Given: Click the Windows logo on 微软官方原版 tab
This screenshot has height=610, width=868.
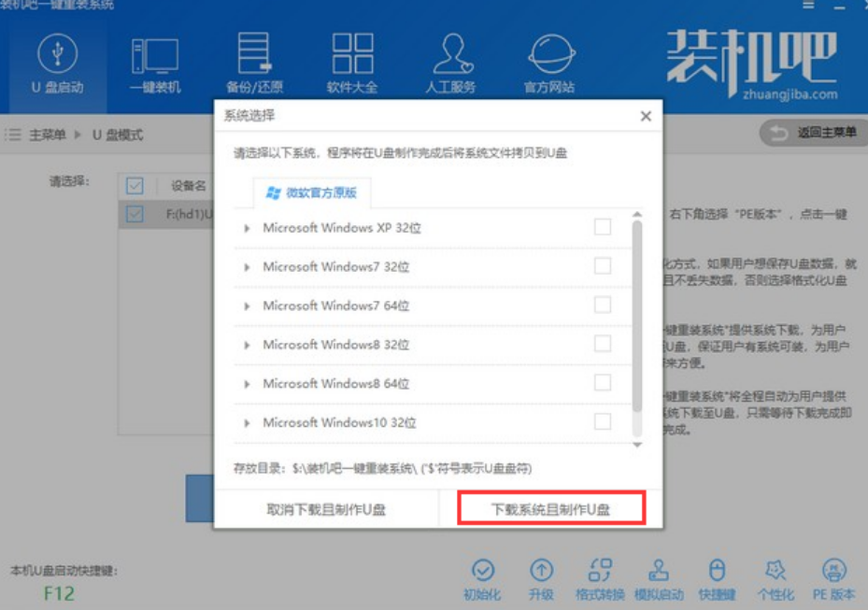Looking at the screenshot, I should (x=273, y=192).
